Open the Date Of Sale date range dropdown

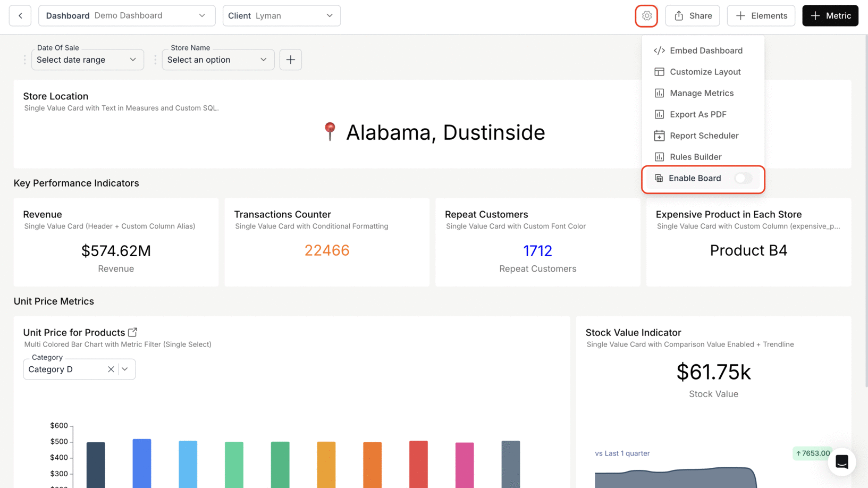[87, 60]
